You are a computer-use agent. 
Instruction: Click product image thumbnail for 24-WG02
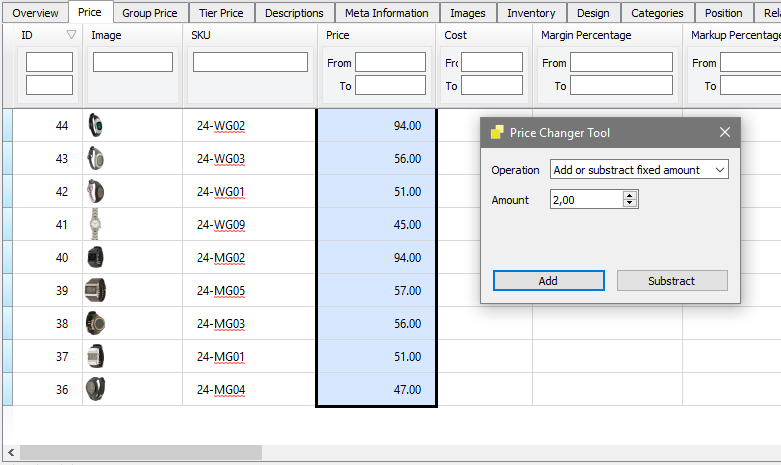click(x=95, y=126)
